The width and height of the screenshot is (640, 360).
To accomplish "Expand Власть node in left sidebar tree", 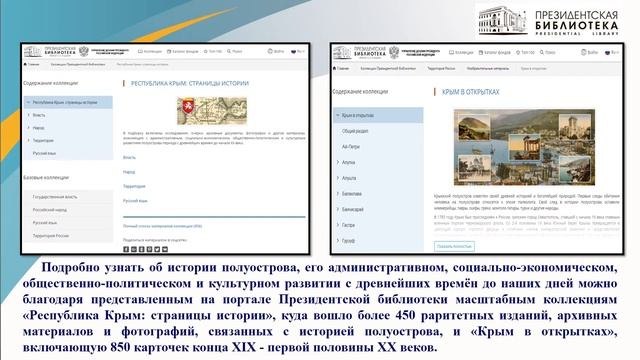I will click(x=29, y=115).
